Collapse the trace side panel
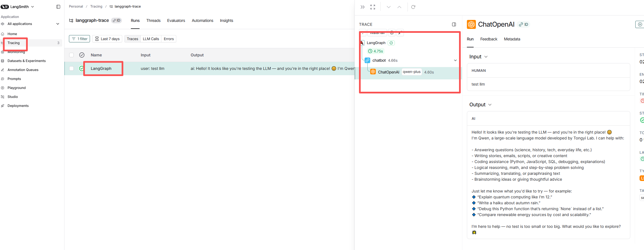Screen dimensions: 644x250 363,7
